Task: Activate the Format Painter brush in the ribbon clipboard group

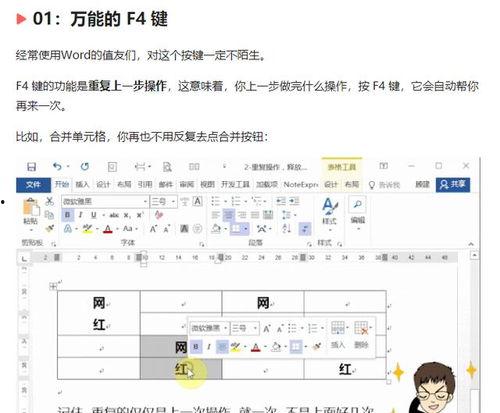Action: [49, 228]
